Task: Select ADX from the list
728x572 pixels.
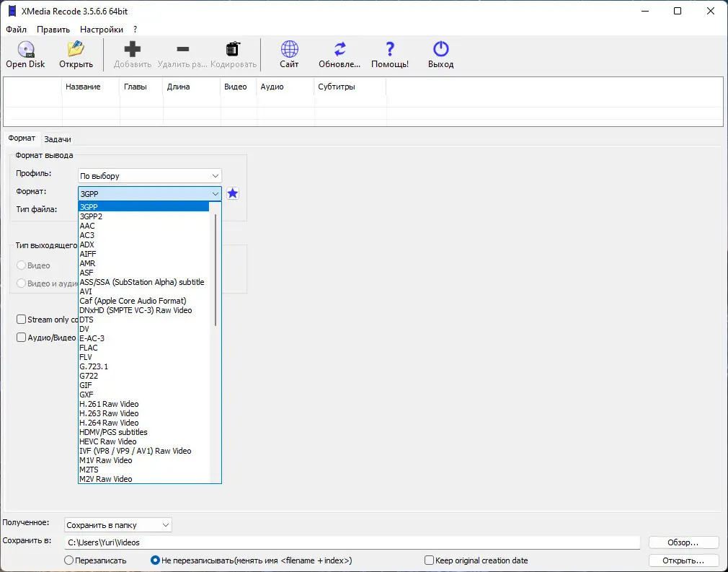Action: click(144, 245)
